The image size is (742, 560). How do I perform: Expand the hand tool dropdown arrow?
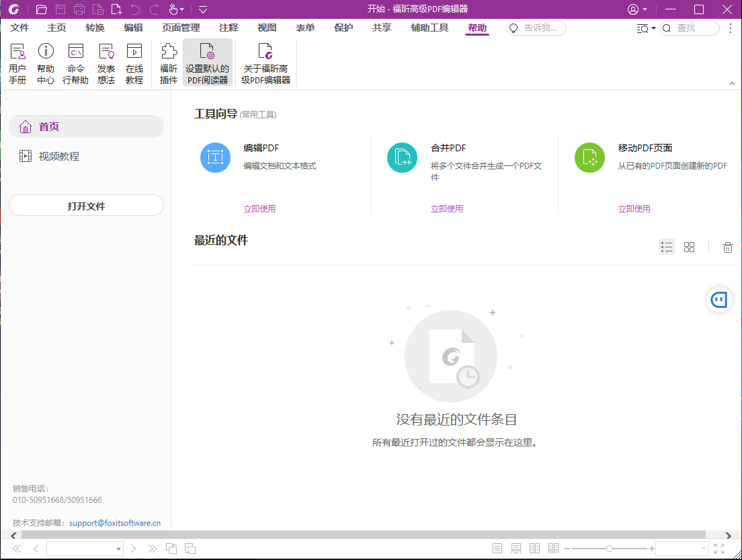pos(181,9)
